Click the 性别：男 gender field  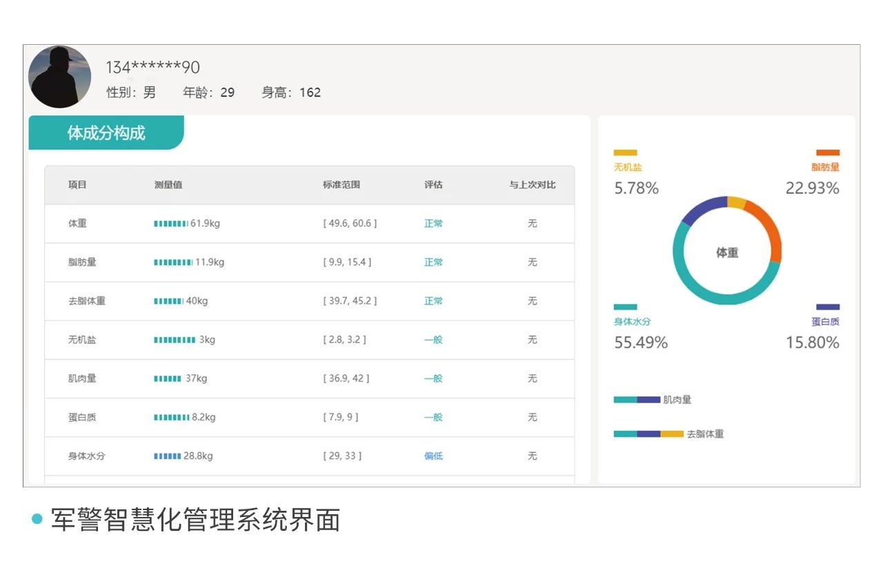(x=131, y=92)
